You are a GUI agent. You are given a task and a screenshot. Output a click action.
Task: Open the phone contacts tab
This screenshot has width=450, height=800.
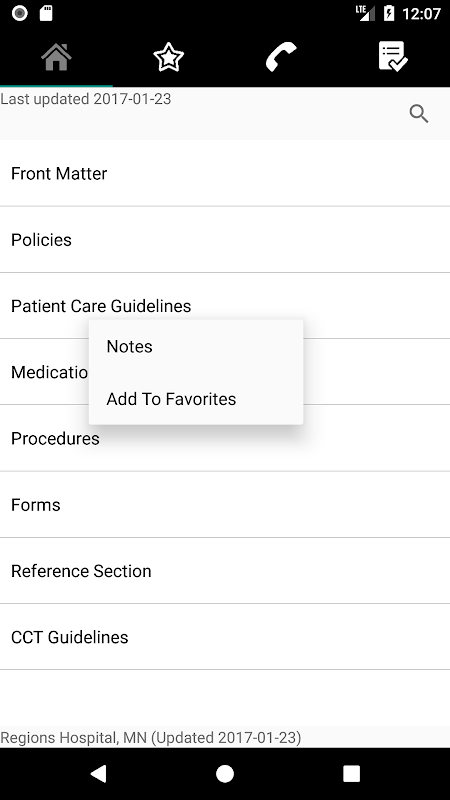click(281, 57)
